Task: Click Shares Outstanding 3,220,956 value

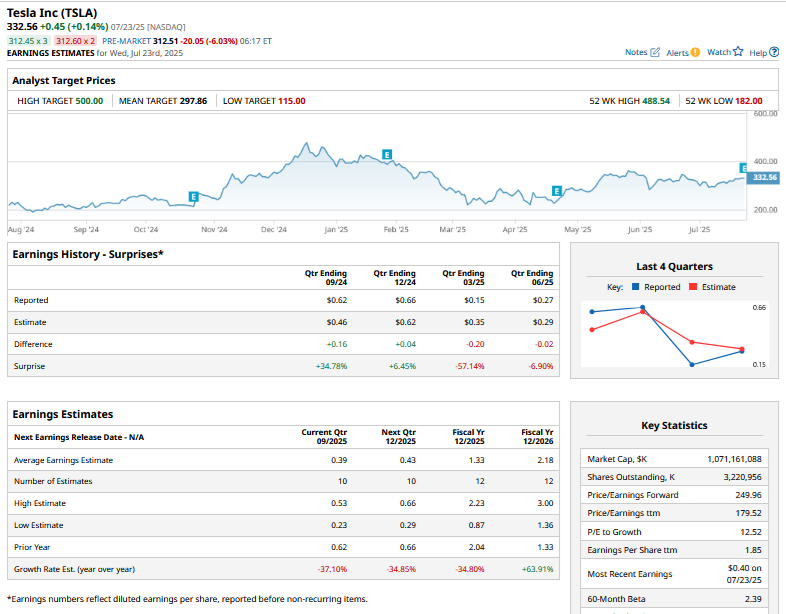Action: pyautogui.click(x=742, y=477)
